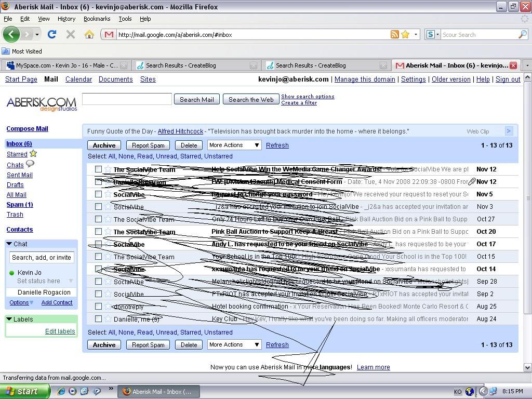Open the Set status here dropdown
Screen dimensions: 532x399
tap(71, 281)
